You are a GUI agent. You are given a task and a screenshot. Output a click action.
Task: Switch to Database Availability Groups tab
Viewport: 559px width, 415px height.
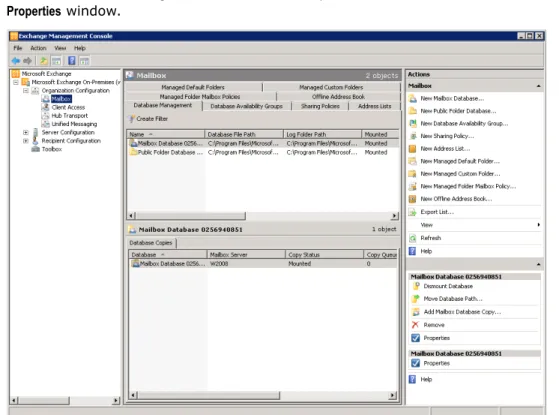[x=246, y=106]
